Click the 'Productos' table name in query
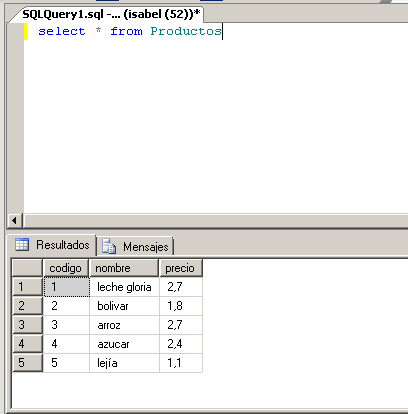 coord(186,31)
